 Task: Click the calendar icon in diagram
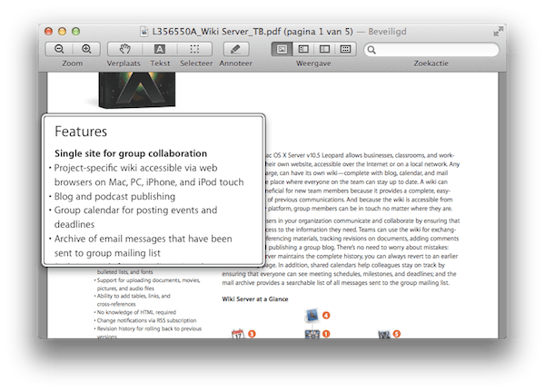238,334
